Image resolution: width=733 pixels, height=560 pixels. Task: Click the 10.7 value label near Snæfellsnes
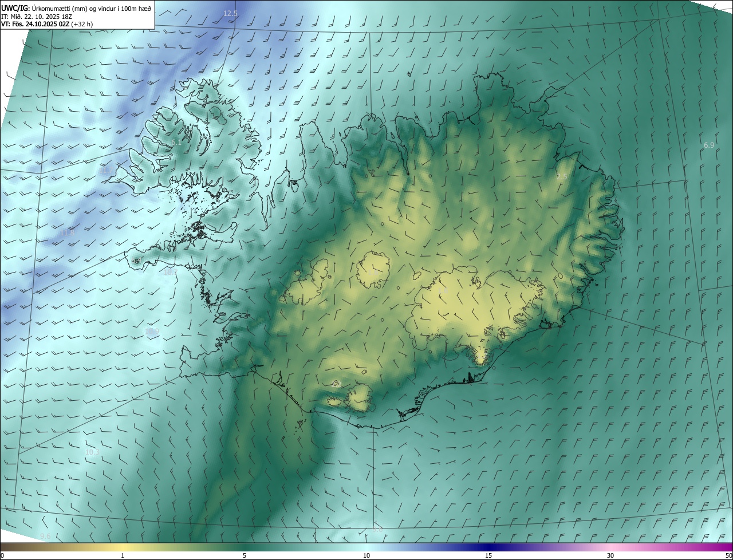170,273
